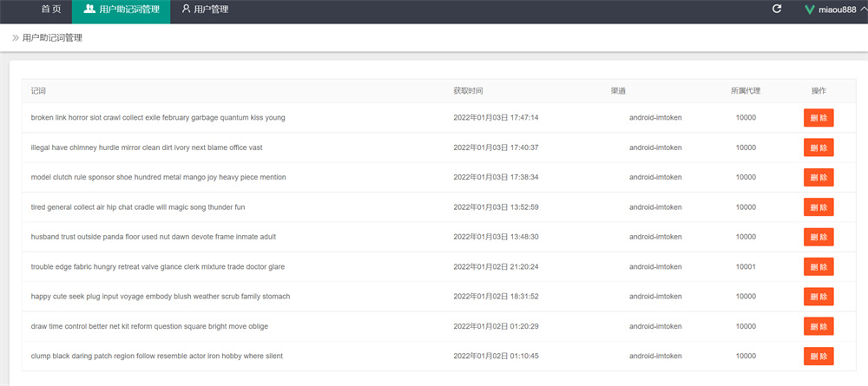This screenshot has height=386, width=868.
Task: Click the person icon on the 用户管理 tab
Action: click(x=186, y=10)
